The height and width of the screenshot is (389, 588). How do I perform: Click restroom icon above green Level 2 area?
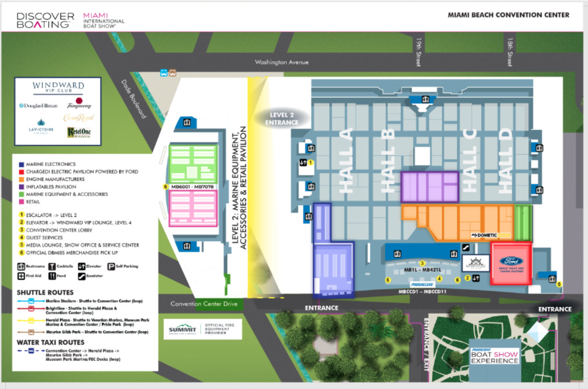point(187,123)
